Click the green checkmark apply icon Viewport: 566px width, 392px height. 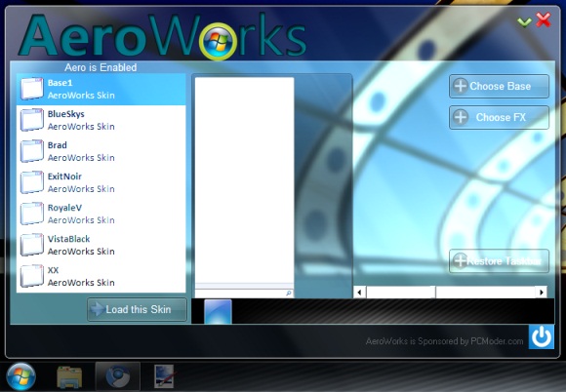[524, 22]
